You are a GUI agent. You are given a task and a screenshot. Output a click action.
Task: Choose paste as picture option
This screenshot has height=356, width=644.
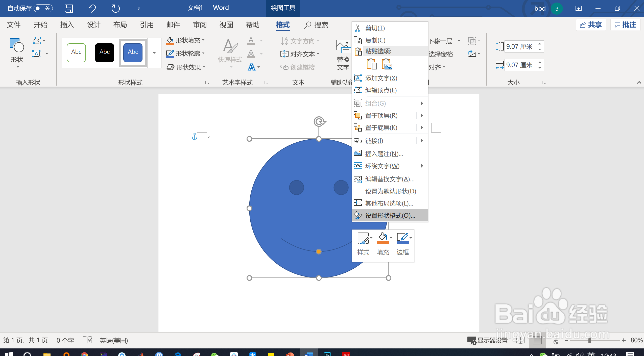coord(387,64)
